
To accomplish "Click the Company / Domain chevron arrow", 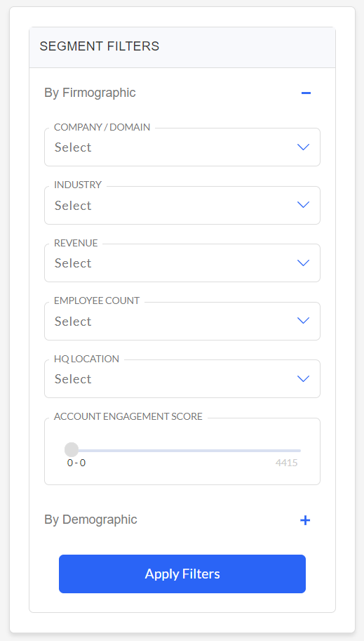I will [x=303, y=147].
